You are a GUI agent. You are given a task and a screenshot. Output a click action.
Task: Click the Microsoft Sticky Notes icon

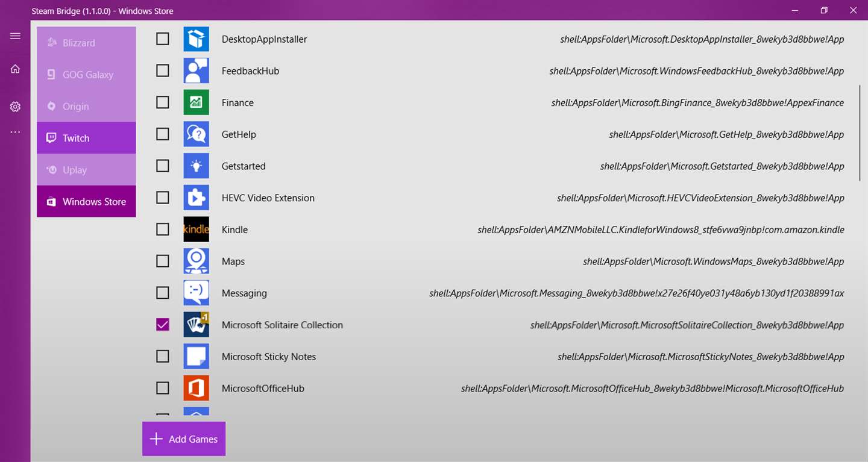[x=197, y=357]
